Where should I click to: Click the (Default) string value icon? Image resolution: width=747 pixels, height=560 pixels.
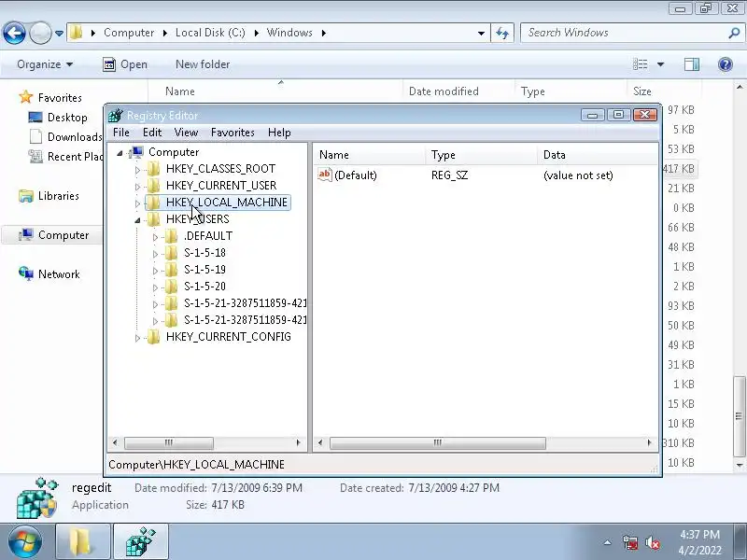click(324, 175)
